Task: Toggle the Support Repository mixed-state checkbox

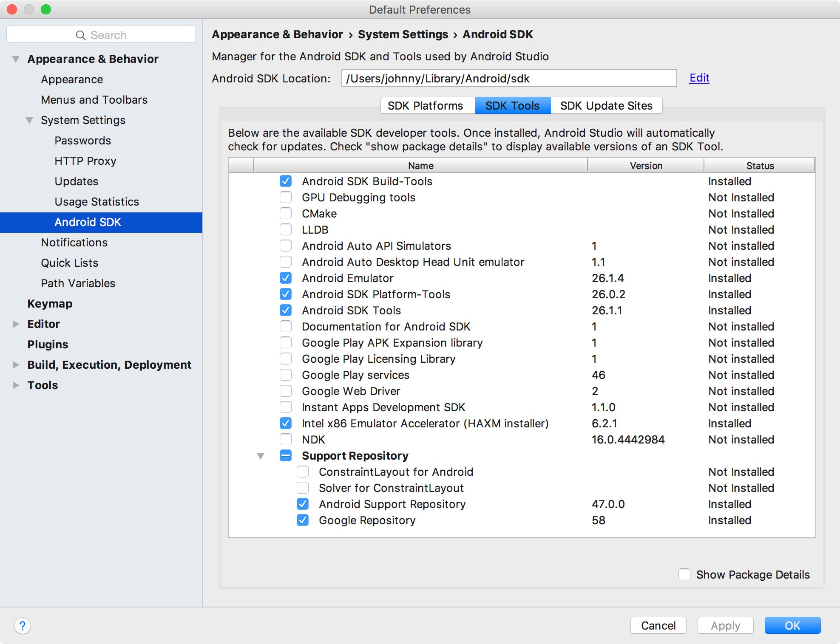Action: (286, 456)
